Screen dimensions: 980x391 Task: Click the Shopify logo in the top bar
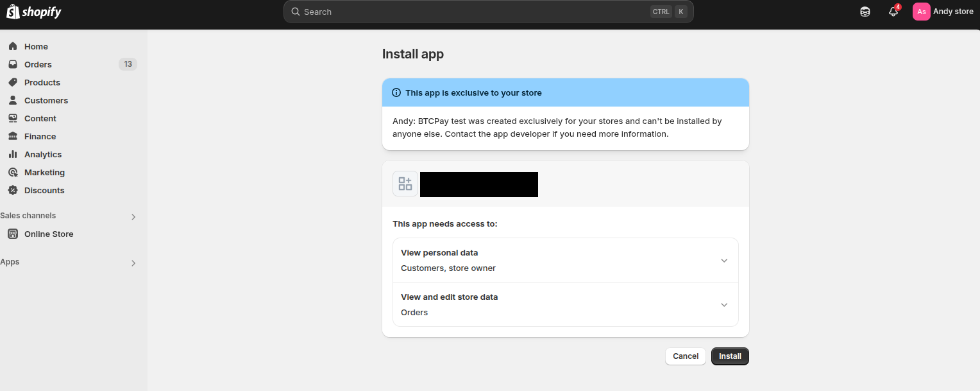(33, 11)
